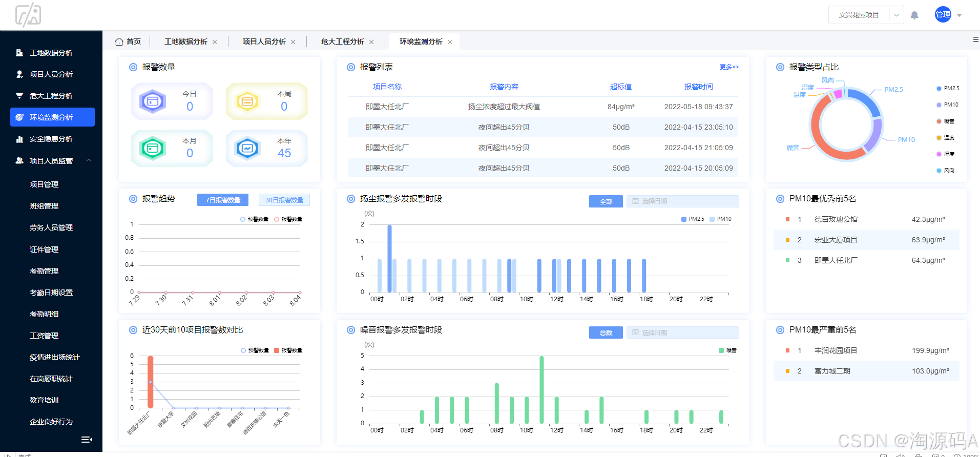Click the red 即墨大任北厂 bar
This screenshot has height=457, width=980.
pos(151,382)
